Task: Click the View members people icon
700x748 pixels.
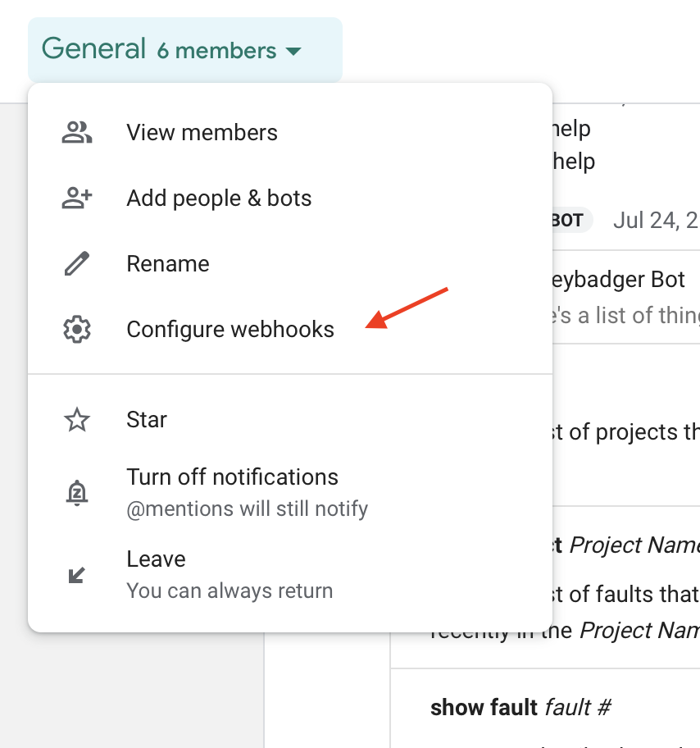Action: pos(76,132)
